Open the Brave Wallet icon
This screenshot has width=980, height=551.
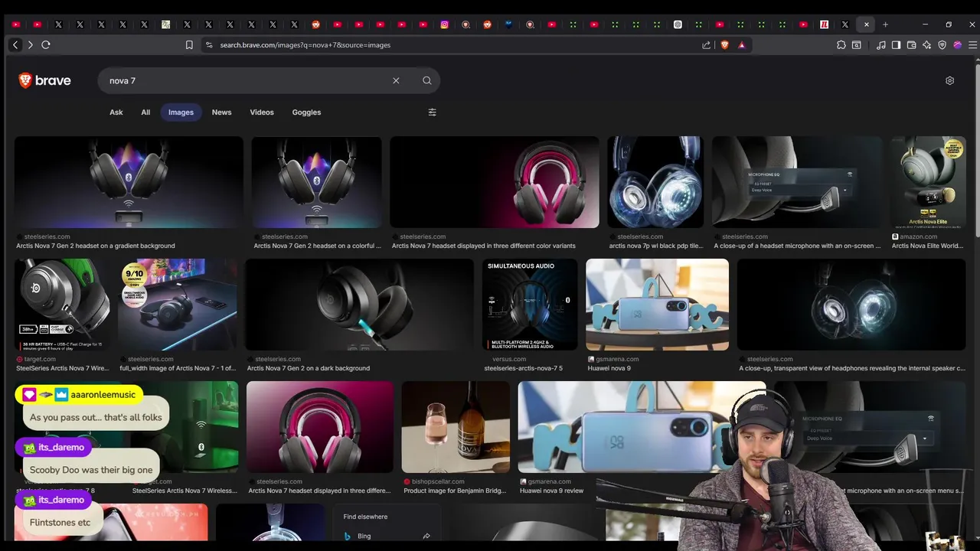pos(912,45)
